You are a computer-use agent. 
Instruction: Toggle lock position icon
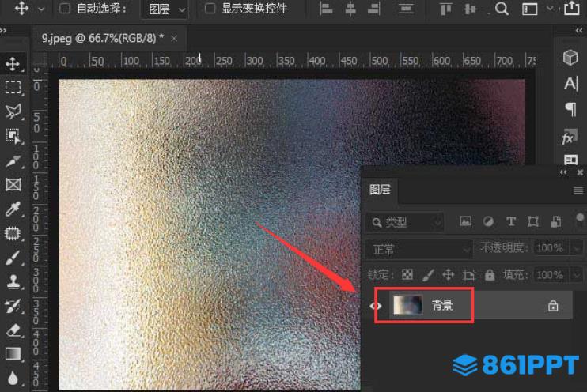(x=448, y=275)
